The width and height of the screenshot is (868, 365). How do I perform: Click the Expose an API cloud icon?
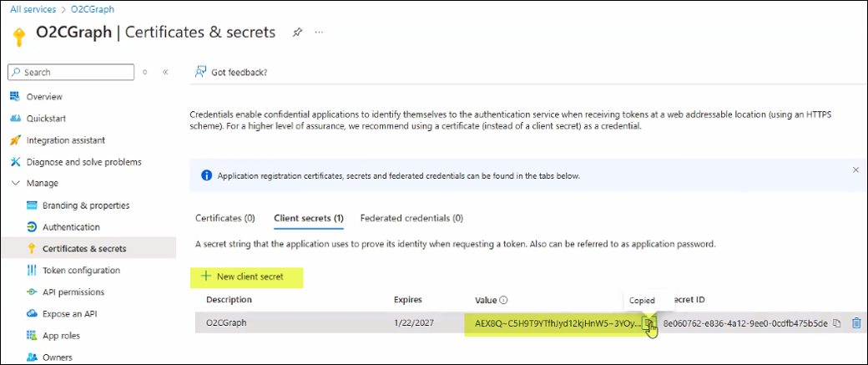point(32,313)
